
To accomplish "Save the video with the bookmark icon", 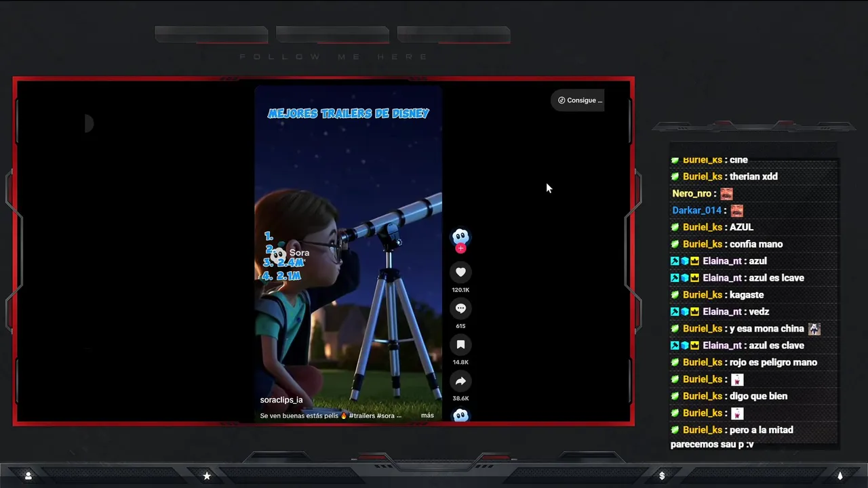I will [x=460, y=344].
